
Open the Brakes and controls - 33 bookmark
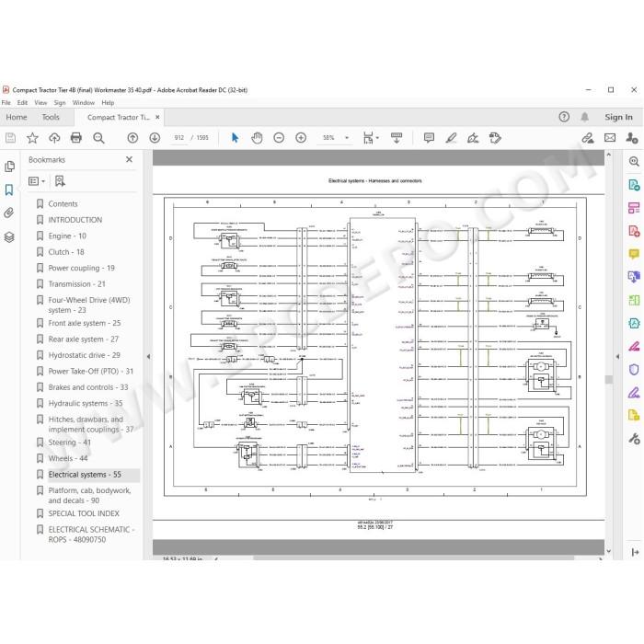pyautogui.click(x=88, y=387)
